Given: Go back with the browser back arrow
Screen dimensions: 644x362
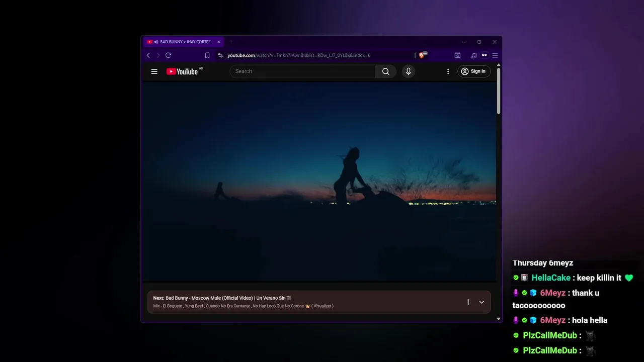Looking at the screenshot, I should click(148, 55).
